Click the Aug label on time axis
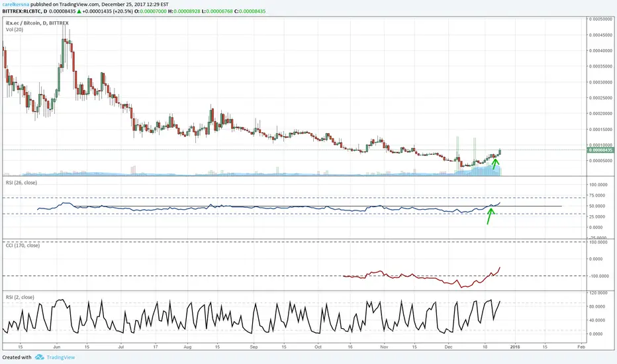Image resolution: width=617 pixels, height=364 pixels. (x=188, y=347)
